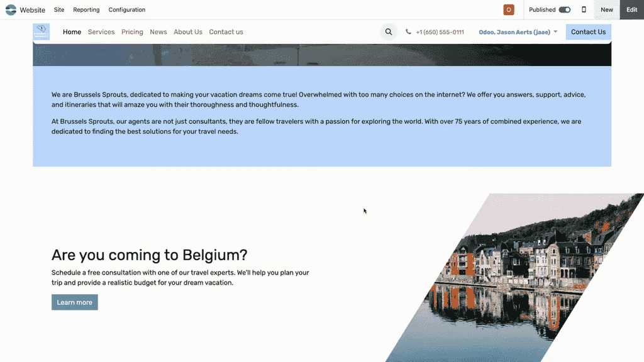Expand the Jason Aerts user dropdown

518,32
